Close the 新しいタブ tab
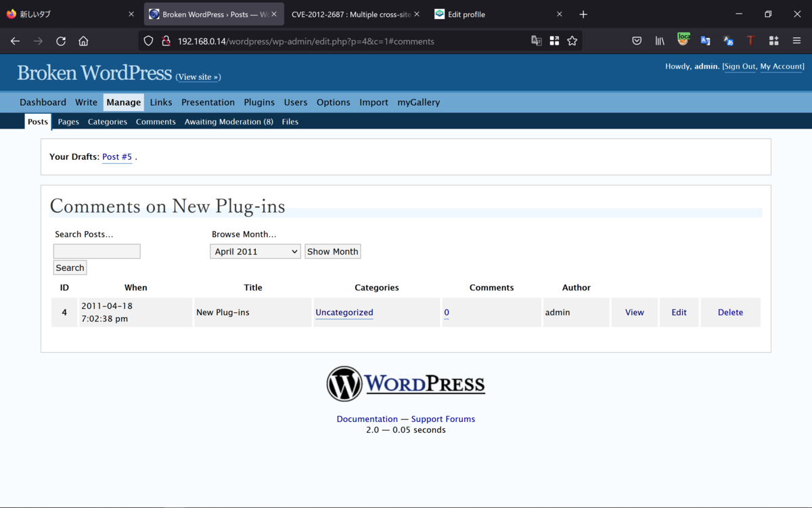This screenshot has width=812, height=508. (x=131, y=14)
